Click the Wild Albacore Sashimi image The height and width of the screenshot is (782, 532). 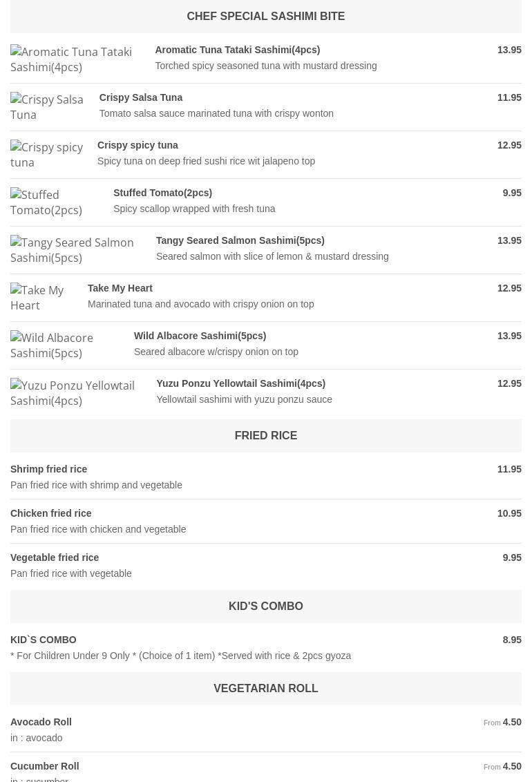65,345
